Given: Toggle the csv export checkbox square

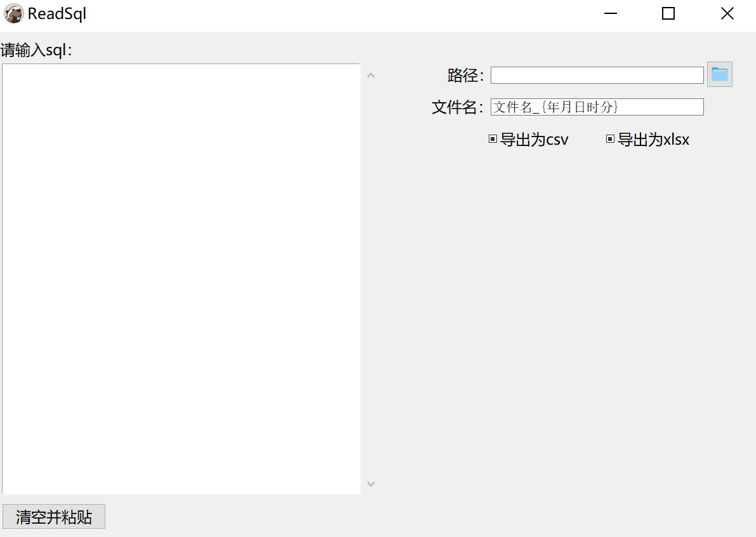Looking at the screenshot, I should [x=493, y=139].
